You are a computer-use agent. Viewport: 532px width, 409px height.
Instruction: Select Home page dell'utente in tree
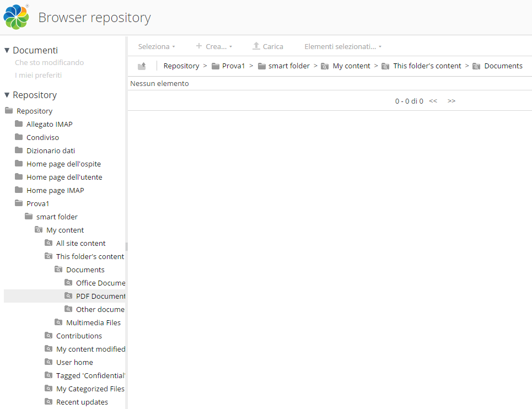[65, 177]
